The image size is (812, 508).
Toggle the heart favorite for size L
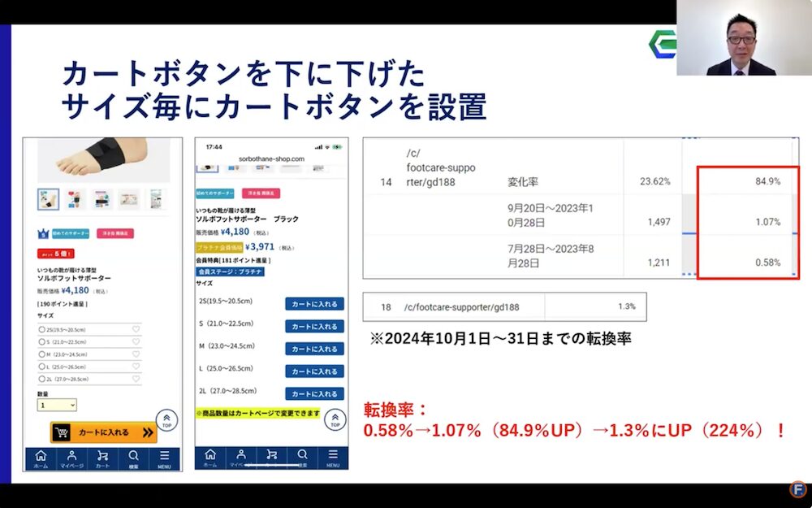(136, 366)
